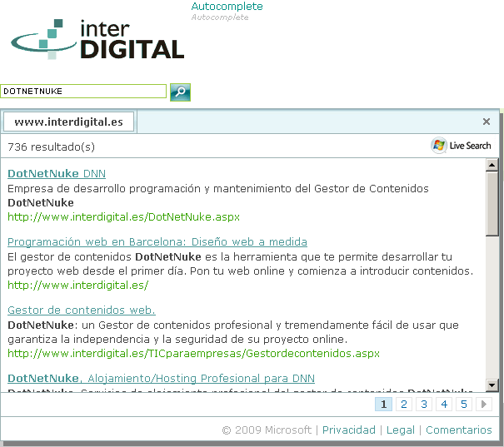
Task: Click the © 2009 Microsoft text
Action: point(267,430)
